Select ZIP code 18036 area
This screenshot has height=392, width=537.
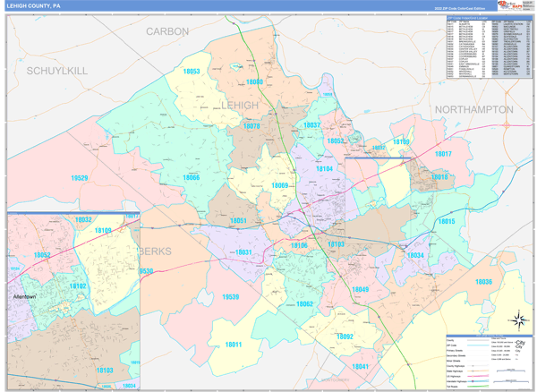pos(483,282)
